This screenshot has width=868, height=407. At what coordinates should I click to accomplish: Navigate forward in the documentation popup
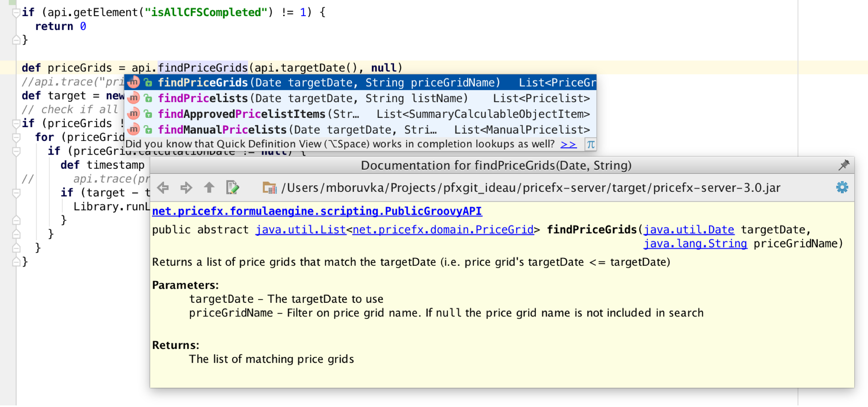pos(186,187)
